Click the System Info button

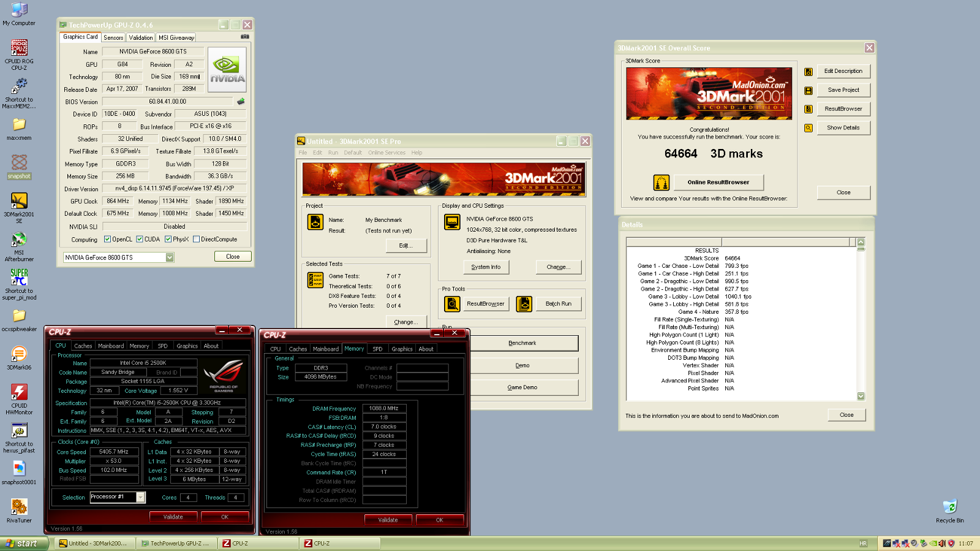click(486, 267)
